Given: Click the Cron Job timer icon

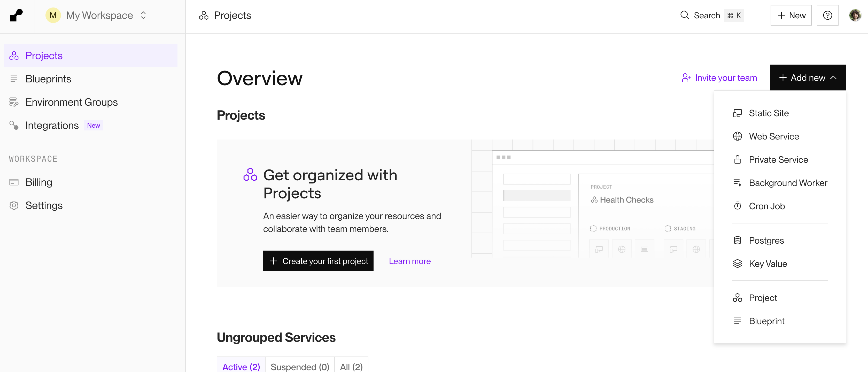Looking at the screenshot, I should coord(737,206).
